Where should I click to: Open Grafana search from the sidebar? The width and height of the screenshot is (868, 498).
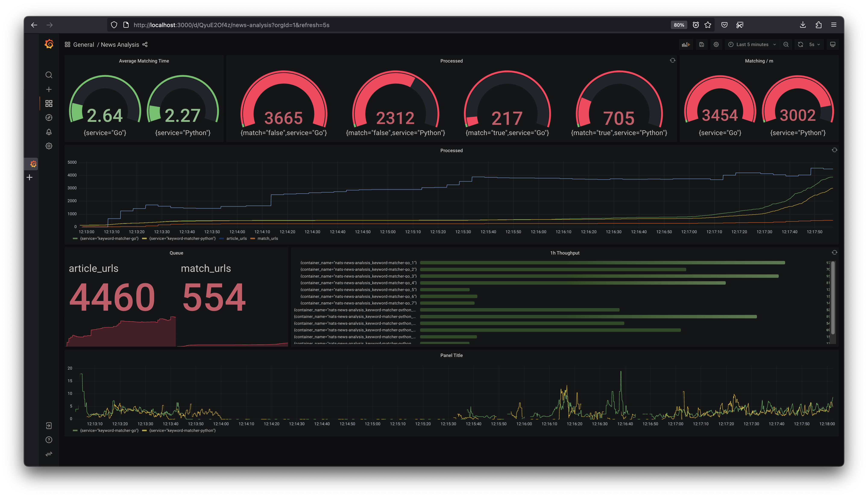49,75
